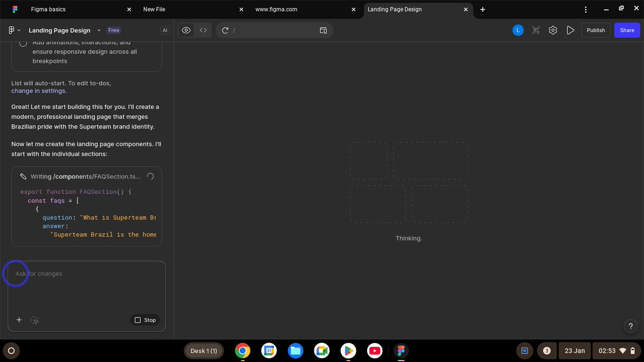This screenshot has width=644, height=362.
Task: Close the www.figma.com tab
Action: (x=354, y=10)
